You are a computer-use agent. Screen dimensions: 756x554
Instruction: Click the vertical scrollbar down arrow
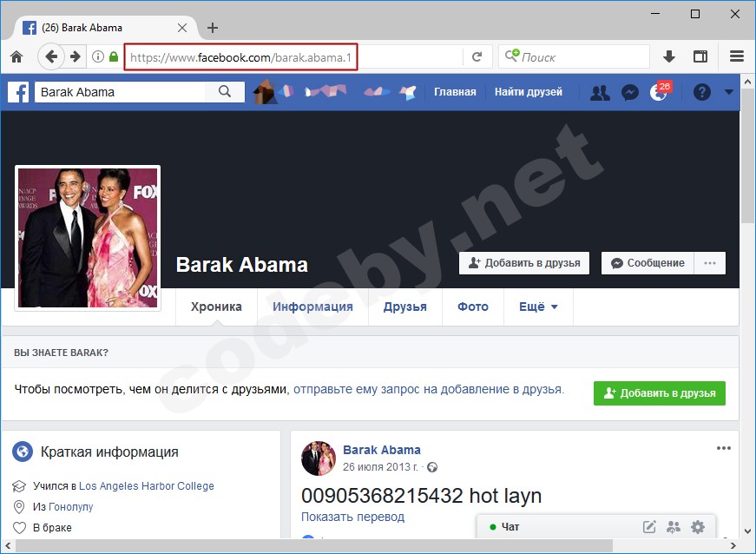point(748,531)
